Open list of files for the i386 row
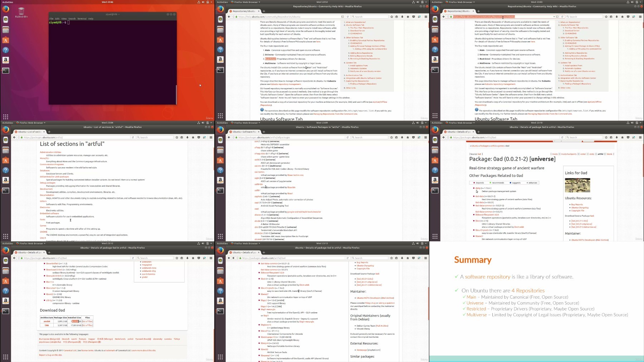 (87, 325)
